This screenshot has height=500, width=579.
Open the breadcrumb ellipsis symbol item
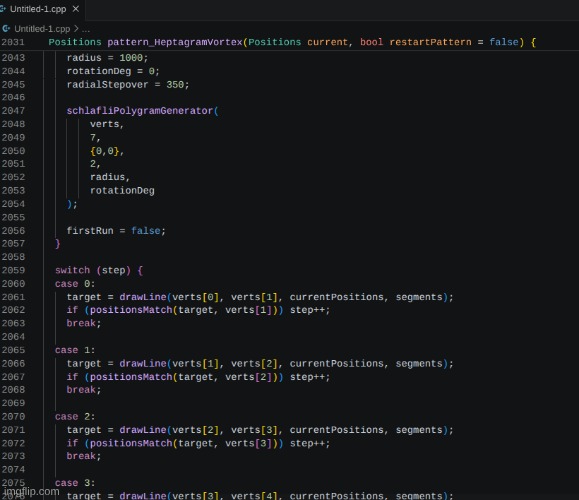point(86,29)
